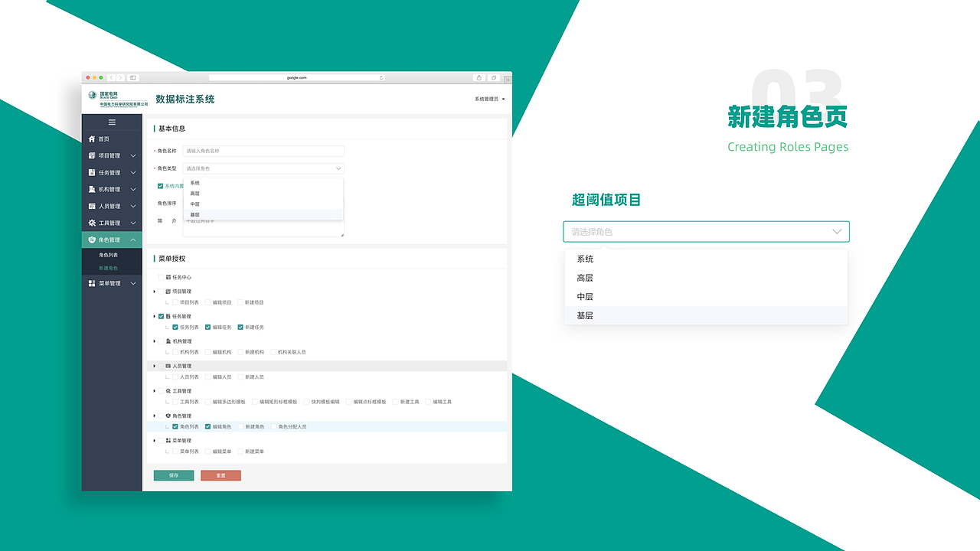980x551 pixels.
Task: Click the 人员管理 sidebar icon
Action: point(92,207)
